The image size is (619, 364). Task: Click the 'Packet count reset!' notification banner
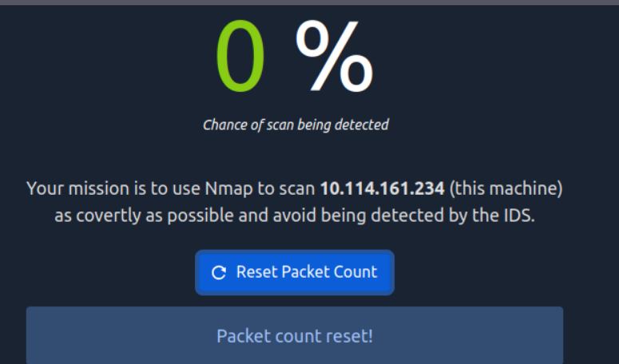tap(295, 335)
